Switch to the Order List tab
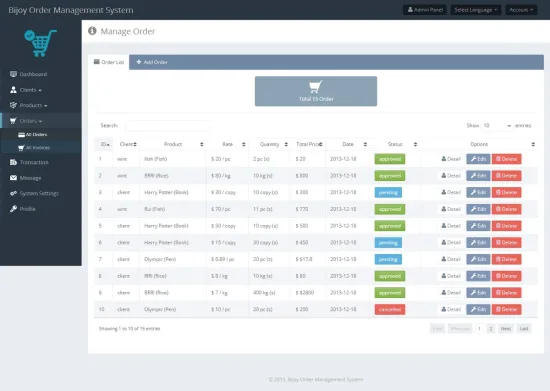 point(109,62)
